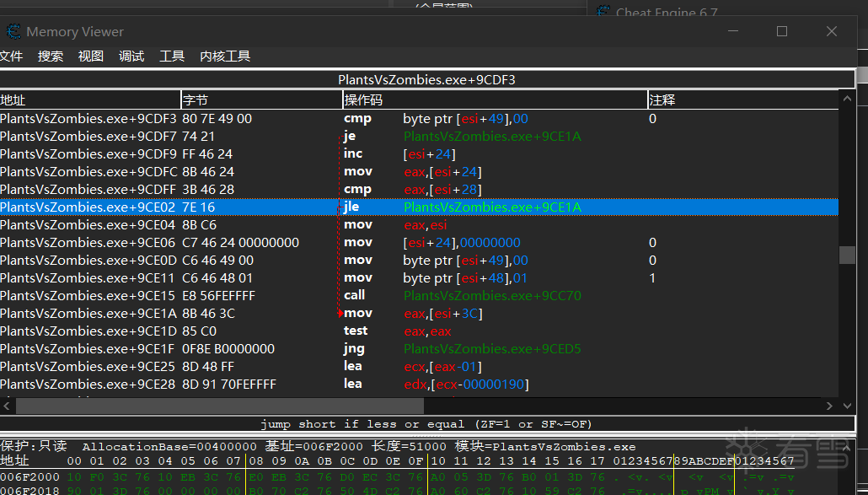Open the 内核工具 menu
Viewport: 868px width, 495px height.
225,56
